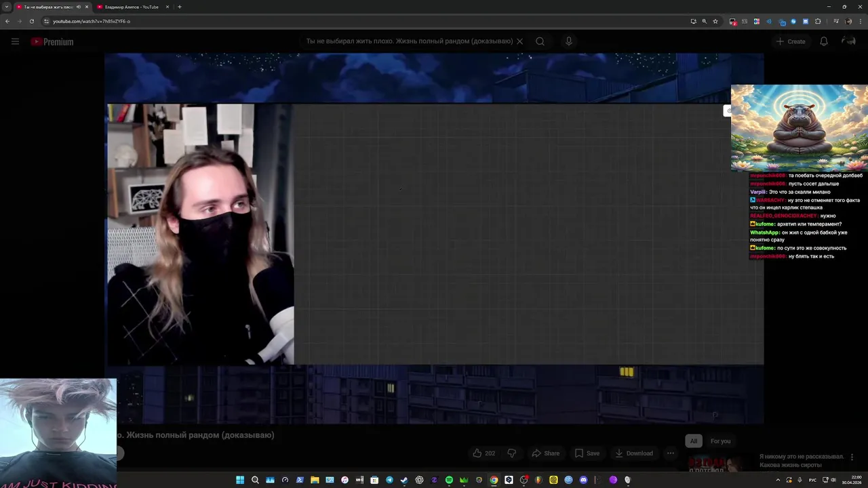868x488 pixels.
Task: Open Windows taskbar search
Action: (x=255, y=480)
